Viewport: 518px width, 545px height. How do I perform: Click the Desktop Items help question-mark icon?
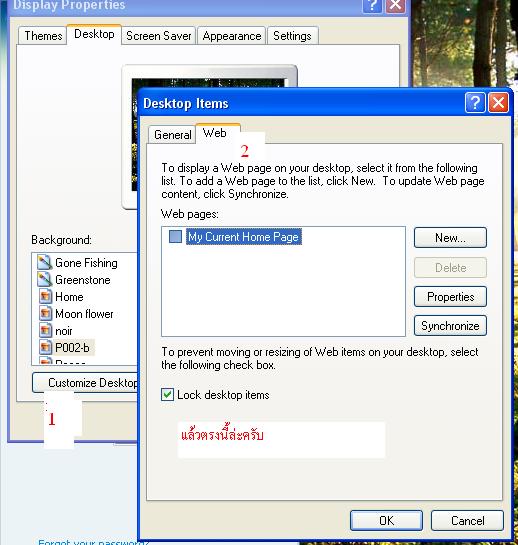(475, 103)
